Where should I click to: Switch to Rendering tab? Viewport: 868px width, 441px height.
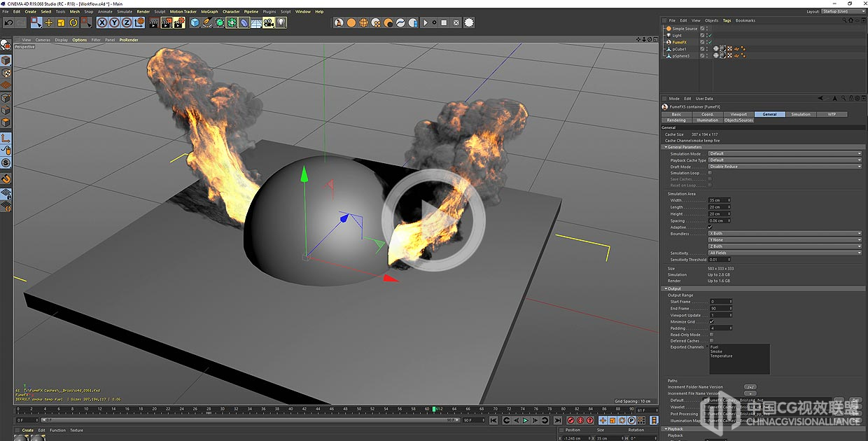point(676,120)
